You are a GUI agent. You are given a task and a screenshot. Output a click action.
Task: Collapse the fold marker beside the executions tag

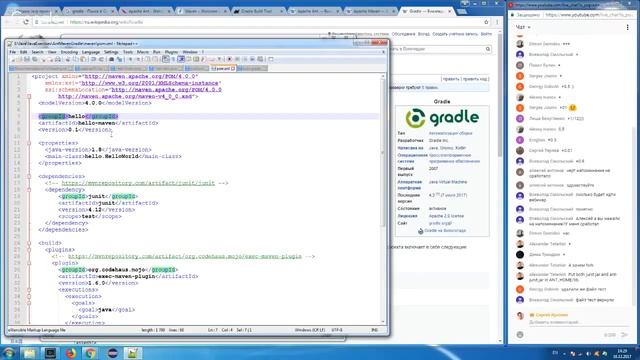29,289
